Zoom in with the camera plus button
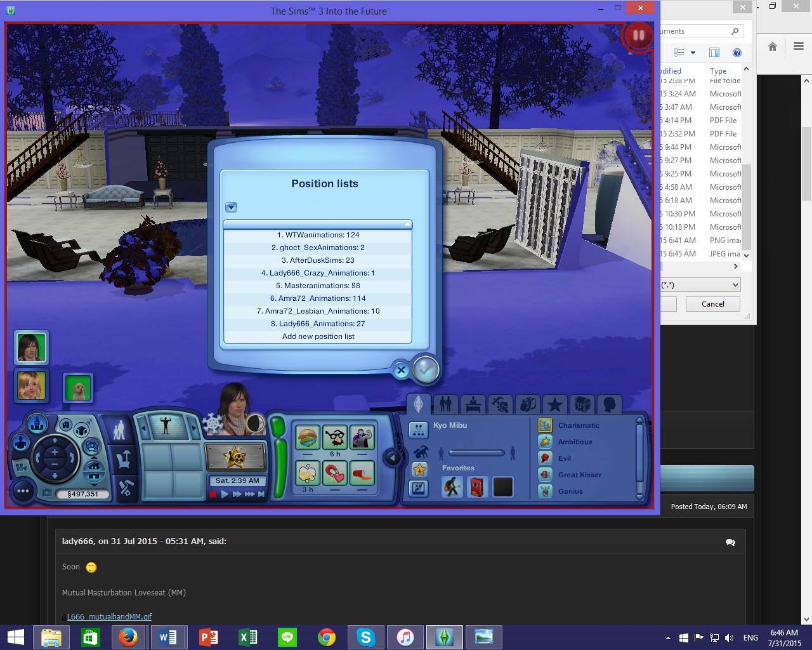 coord(55,453)
